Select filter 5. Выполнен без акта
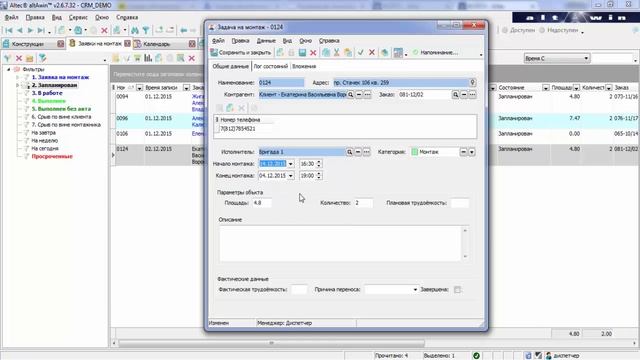The height and width of the screenshot is (360, 640). [x=61, y=109]
